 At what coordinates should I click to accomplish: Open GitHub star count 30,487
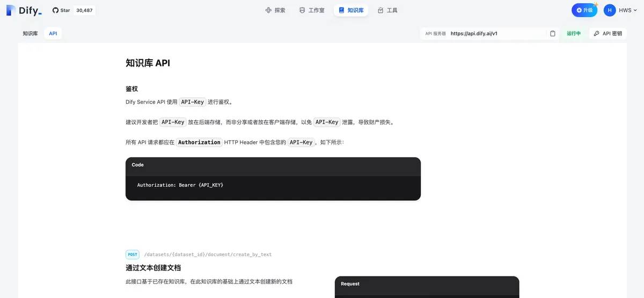point(84,10)
